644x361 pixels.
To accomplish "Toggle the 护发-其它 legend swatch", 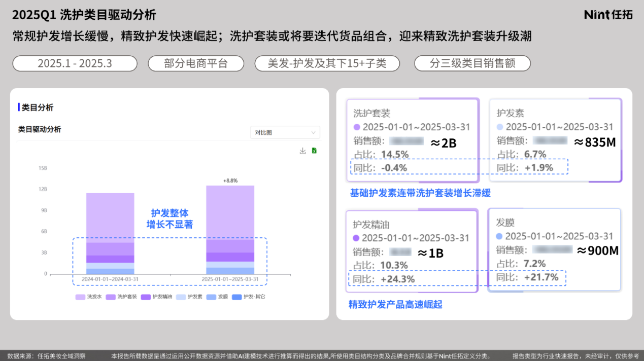I will click(236, 297).
